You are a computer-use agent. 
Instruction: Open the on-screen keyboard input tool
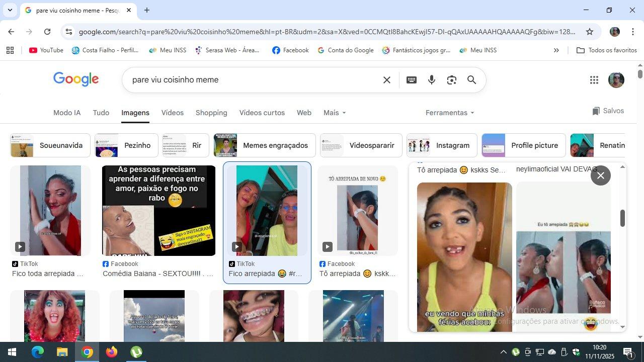click(x=411, y=80)
